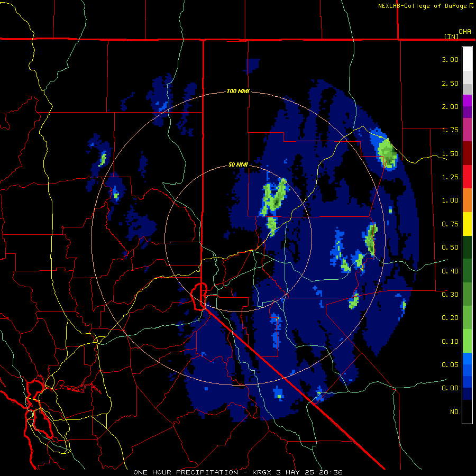Click the 2.00 scale value
The height and width of the screenshot is (476, 476).
(x=450, y=106)
